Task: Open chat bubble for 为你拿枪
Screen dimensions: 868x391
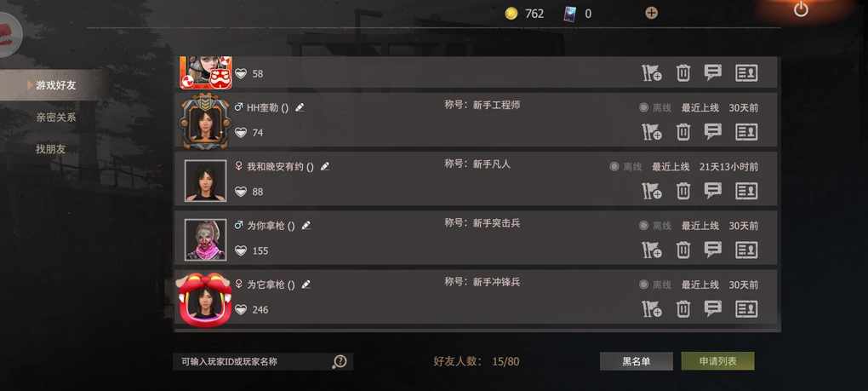Action: pos(712,250)
